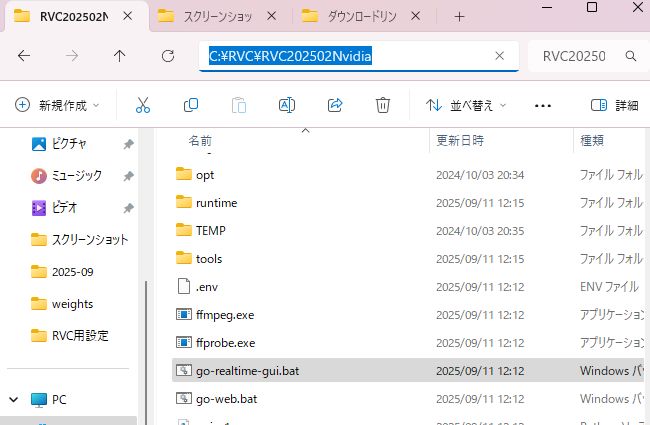Image resolution: width=650 pixels, height=425 pixels.
Task: Click the Cut scissors icon
Action: click(143, 105)
